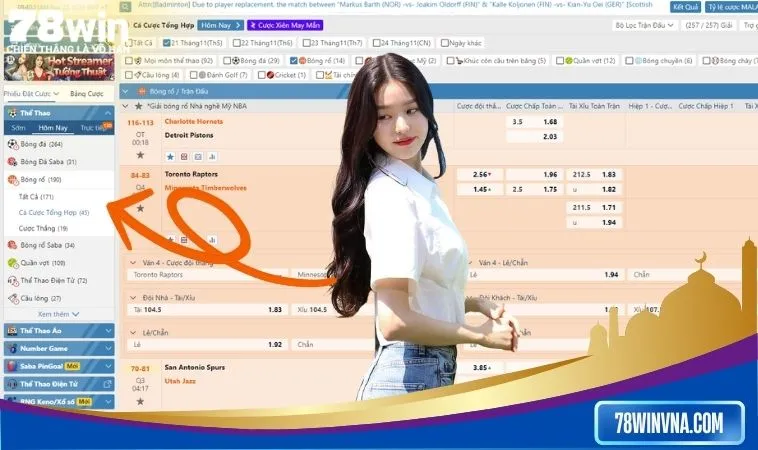Check the 22 Tháng11(Th6) date checkbox

coord(236,43)
